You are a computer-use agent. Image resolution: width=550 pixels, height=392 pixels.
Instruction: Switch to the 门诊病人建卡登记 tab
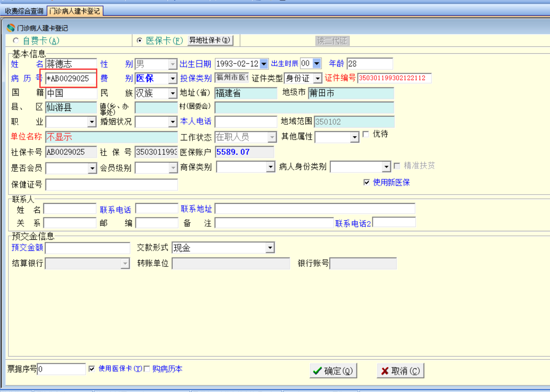tap(75, 11)
